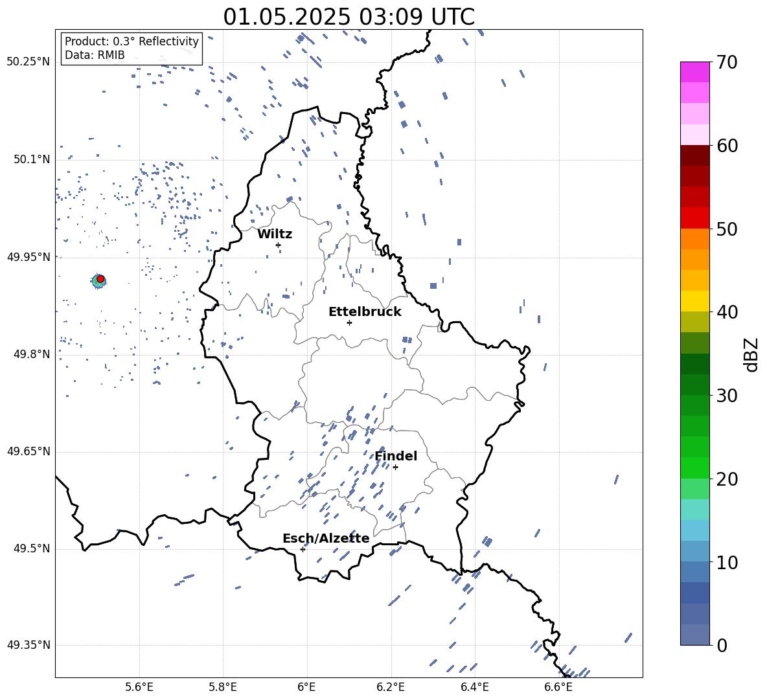Click the cross marker beside Findel
This screenshot has height=700, width=767.
tap(395, 467)
